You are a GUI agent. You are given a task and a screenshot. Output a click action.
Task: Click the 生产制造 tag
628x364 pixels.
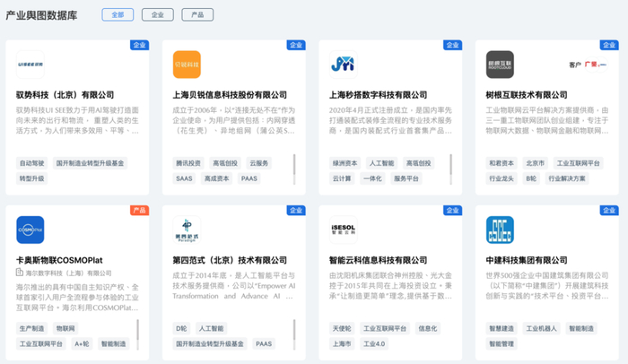pyautogui.click(x=31, y=328)
